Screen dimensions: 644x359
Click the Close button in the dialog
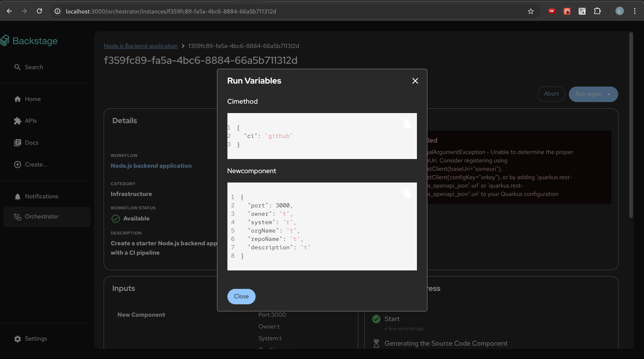(x=241, y=297)
